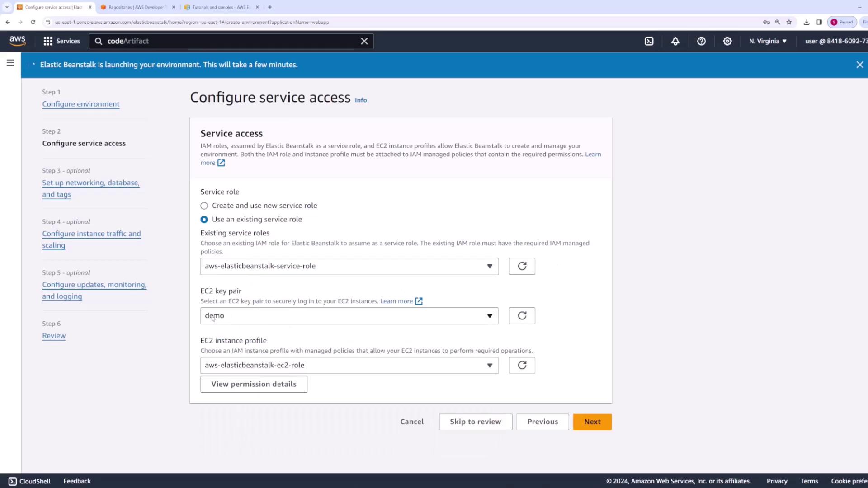Open the notifications bell icon
Viewport: 868px width, 488px height.
675,41
